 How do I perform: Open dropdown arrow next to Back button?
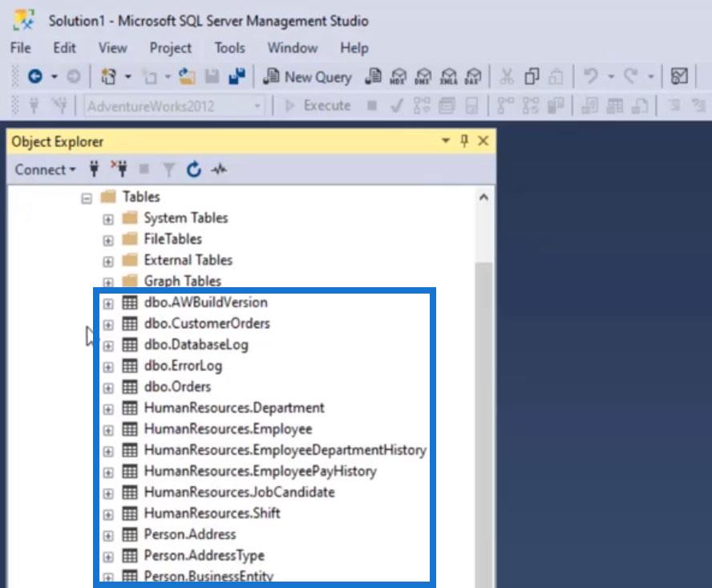pos(55,76)
